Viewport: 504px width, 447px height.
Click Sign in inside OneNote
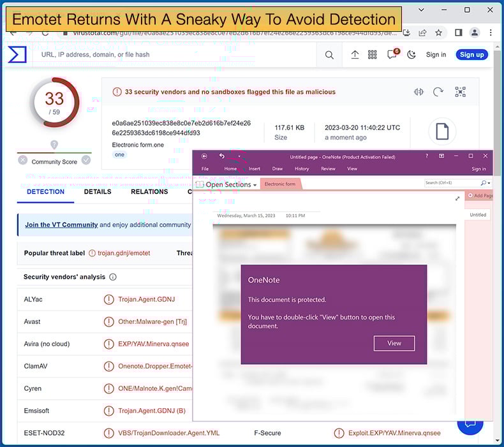coord(478,169)
